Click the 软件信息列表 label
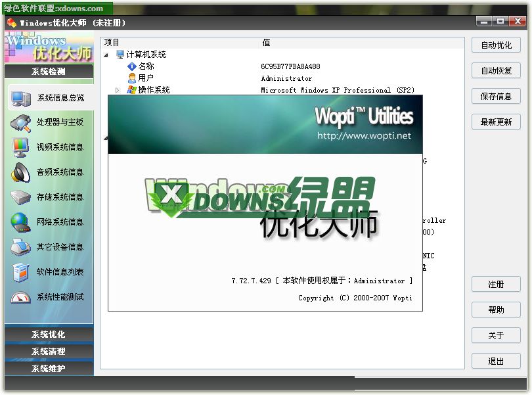 (x=60, y=272)
